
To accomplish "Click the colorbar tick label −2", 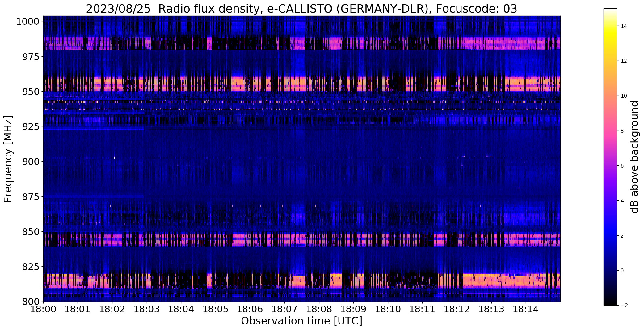I will [x=624, y=306].
